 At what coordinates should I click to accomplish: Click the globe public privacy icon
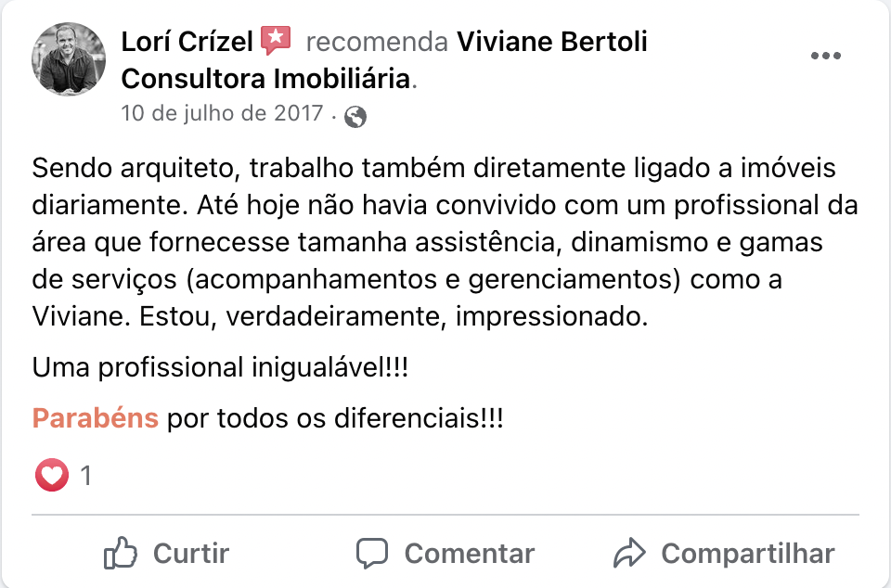click(355, 117)
